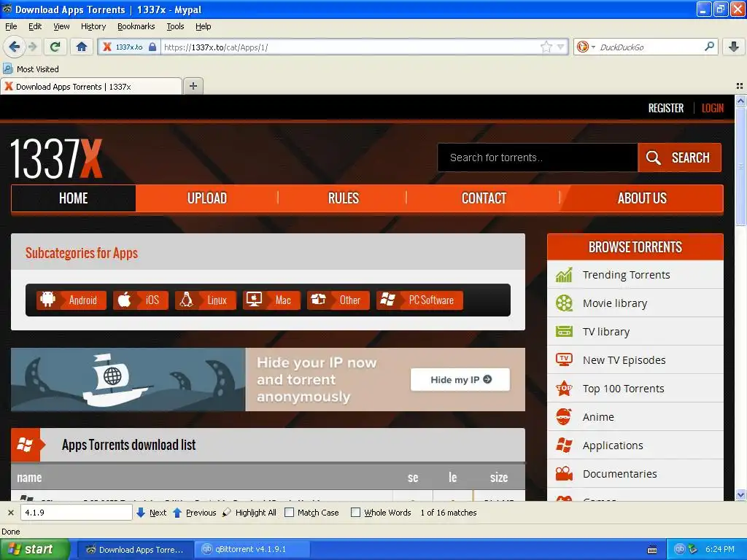Open the Windows start menu
747x560 pixels.
pyautogui.click(x=35, y=549)
